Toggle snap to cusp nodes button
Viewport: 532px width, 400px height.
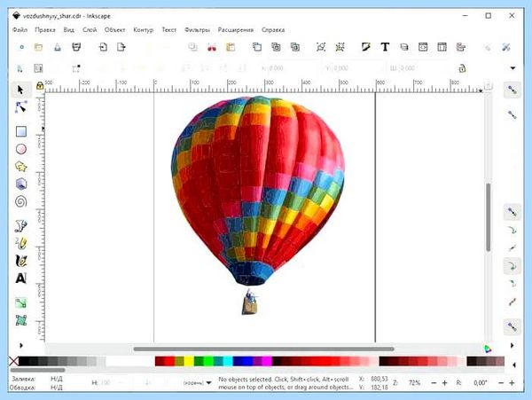512,266
